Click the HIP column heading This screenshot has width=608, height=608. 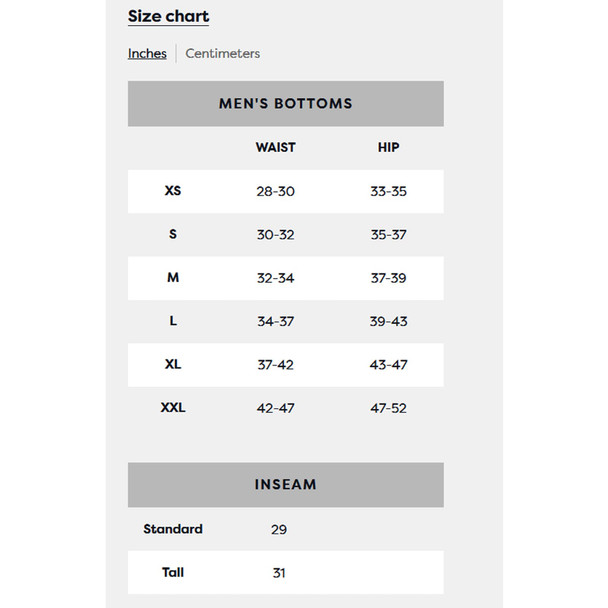tap(389, 147)
